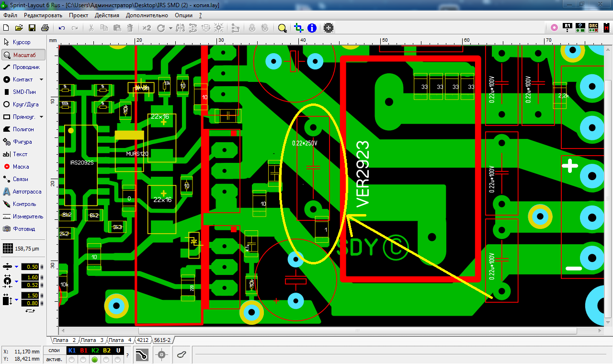Viewport: 613px width, 364px height.
Task: Expand the Контакт pad shape dropdown
Action: click(41, 80)
